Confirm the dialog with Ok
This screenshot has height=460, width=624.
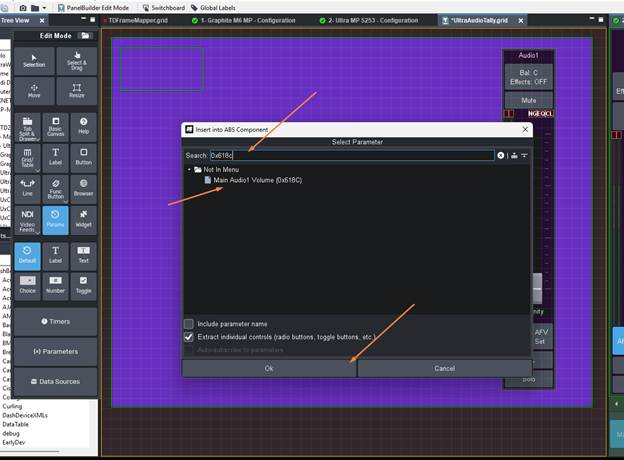point(269,368)
